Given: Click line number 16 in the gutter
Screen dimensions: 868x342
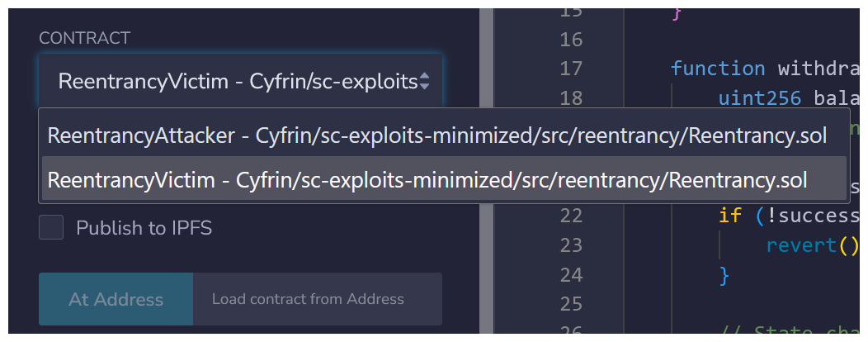Looking at the screenshot, I should (570, 39).
